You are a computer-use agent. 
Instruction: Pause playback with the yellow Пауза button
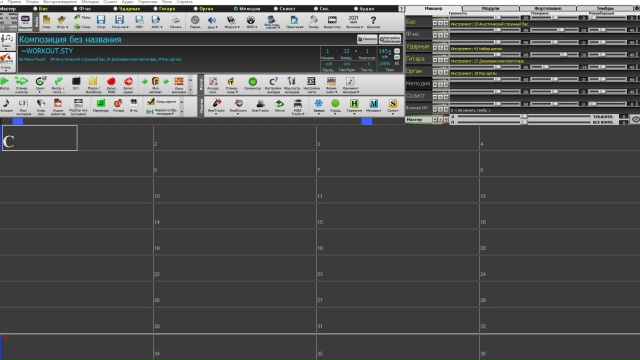pos(93,84)
